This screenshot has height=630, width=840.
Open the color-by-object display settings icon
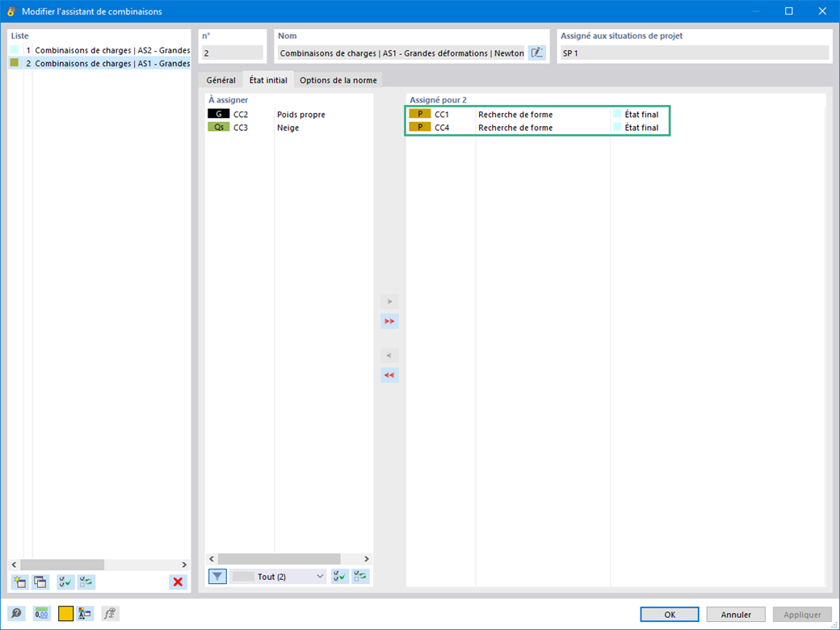84,613
